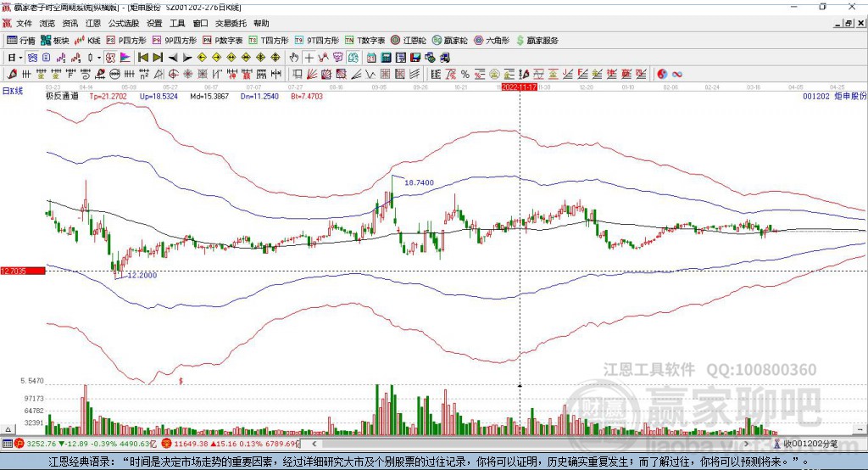Image resolution: width=868 pixels, height=470 pixels.
Task: Click the red-blue yin-yang icon
Action: pyautogui.click(x=662, y=74)
